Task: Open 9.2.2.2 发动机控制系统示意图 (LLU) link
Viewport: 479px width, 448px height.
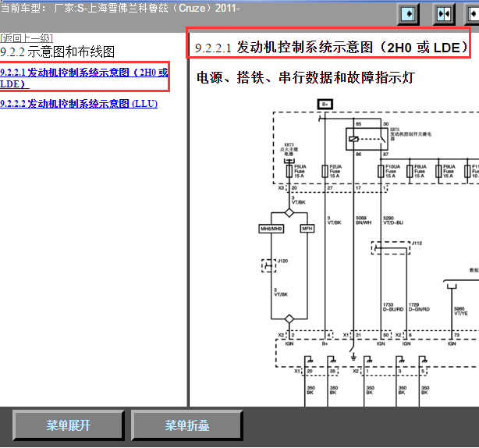Action: coord(79,104)
